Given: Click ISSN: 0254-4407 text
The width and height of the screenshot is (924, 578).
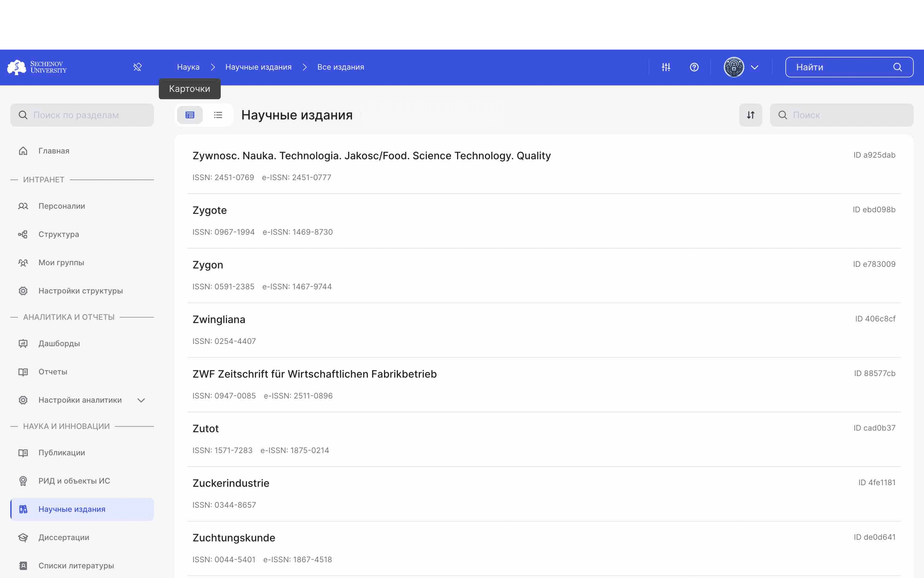Looking at the screenshot, I should [224, 341].
